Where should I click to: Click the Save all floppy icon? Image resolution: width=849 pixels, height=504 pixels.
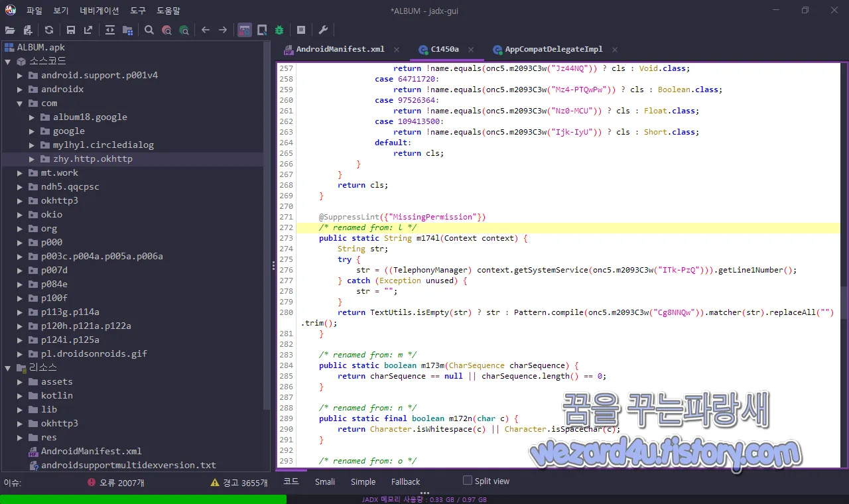tap(70, 30)
